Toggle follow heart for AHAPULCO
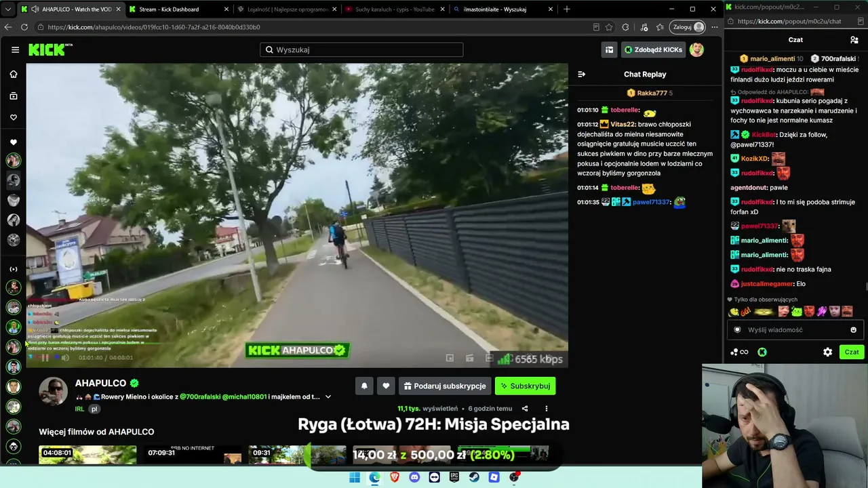The width and height of the screenshot is (868, 488). [x=386, y=386]
